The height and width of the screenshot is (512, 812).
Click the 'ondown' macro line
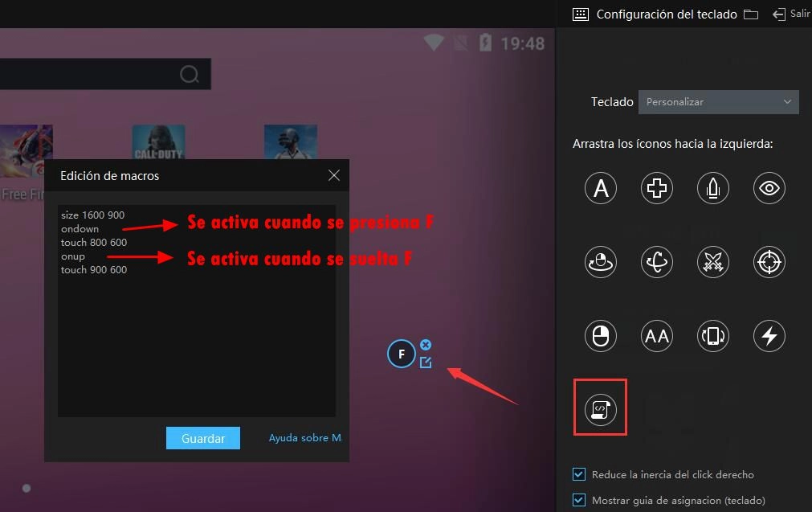coord(80,229)
